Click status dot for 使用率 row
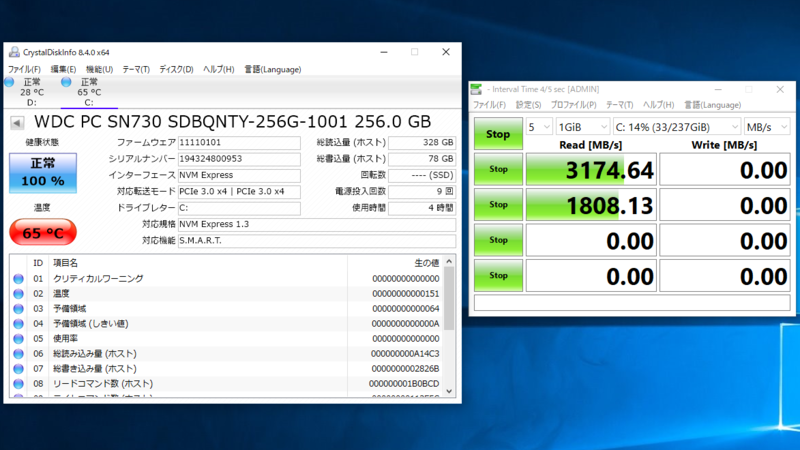Screen dimensions: 800x450 [x=18, y=339]
